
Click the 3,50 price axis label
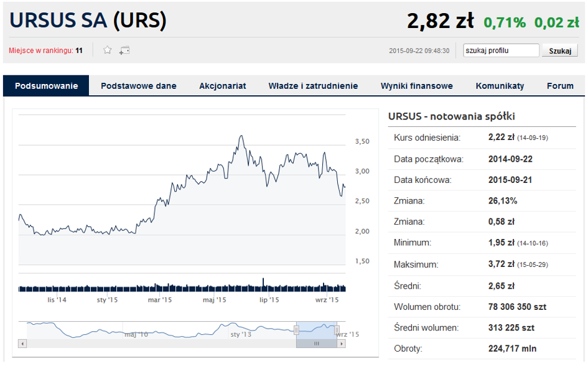point(362,141)
